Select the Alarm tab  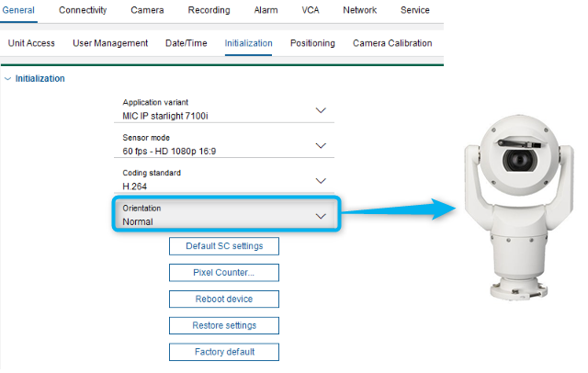pyautogui.click(x=266, y=10)
